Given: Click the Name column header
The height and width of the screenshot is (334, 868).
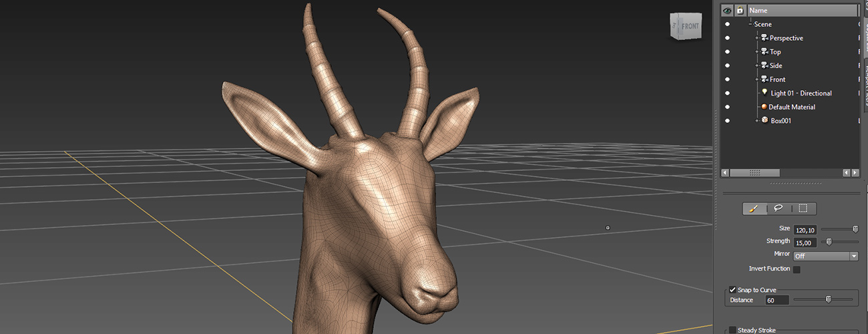Looking at the screenshot, I should pyautogui.click(x=801, y=11).
